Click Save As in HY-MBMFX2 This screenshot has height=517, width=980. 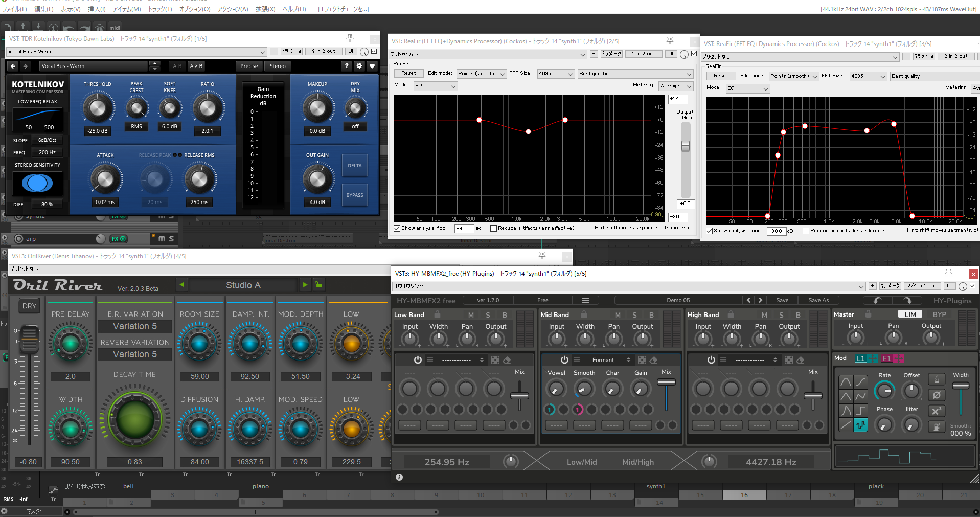(x=818, y=300)
